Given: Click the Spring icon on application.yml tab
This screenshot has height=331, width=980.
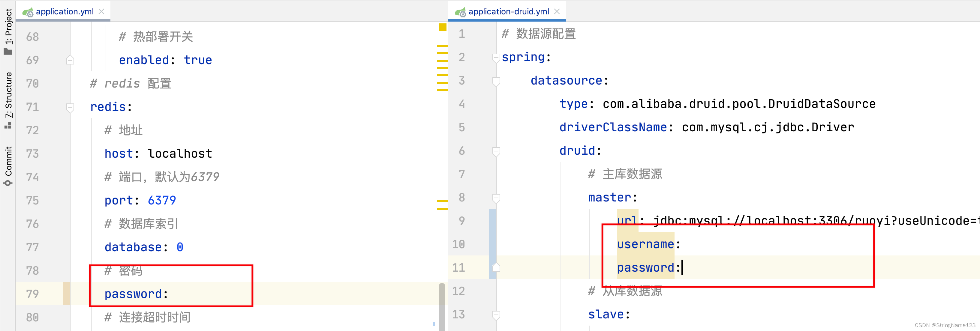Looking at the screenshot, I should pyautogui.click(x=28, y=12).
